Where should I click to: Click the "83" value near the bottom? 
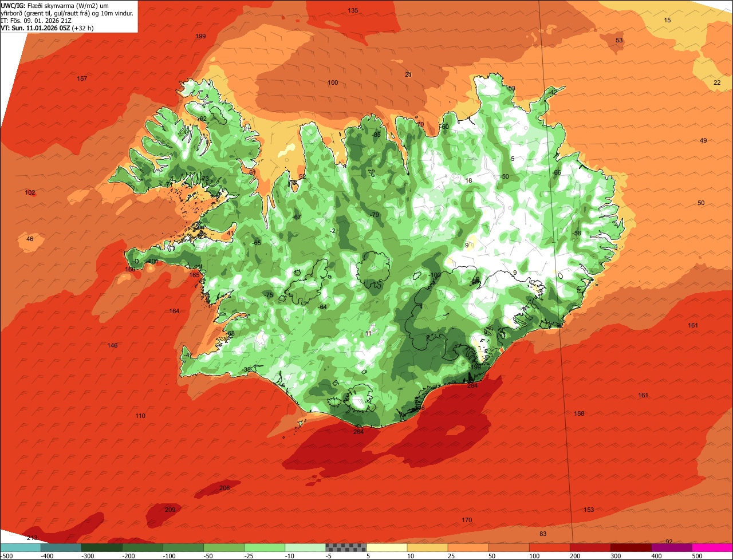click(x=543, y=534)
